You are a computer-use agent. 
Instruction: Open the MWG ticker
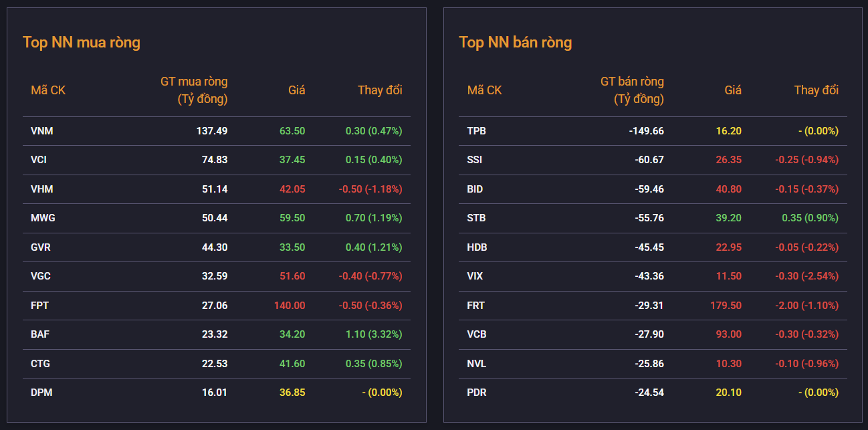click(42, 218)
